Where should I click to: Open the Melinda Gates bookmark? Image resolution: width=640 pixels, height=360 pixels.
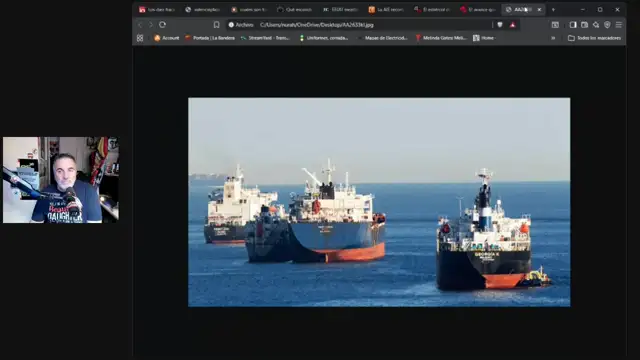pos(441,38)
